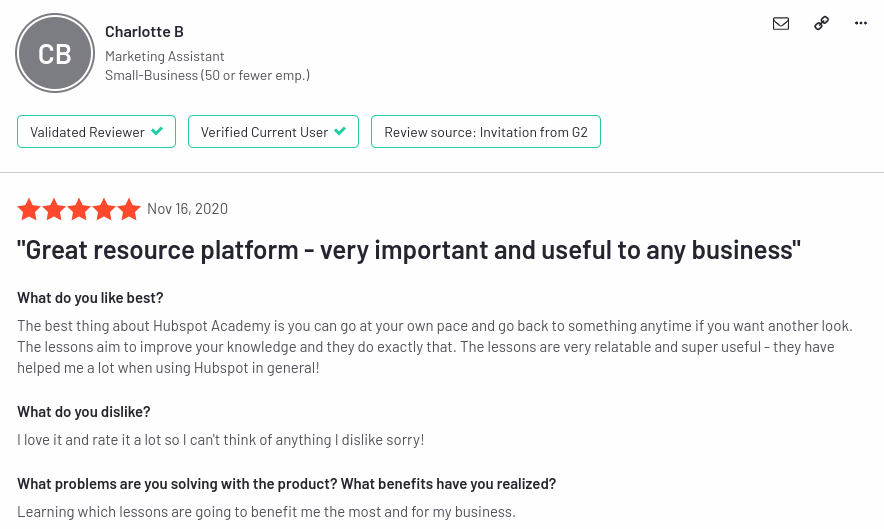Click the third rating star

click(79, 209)
